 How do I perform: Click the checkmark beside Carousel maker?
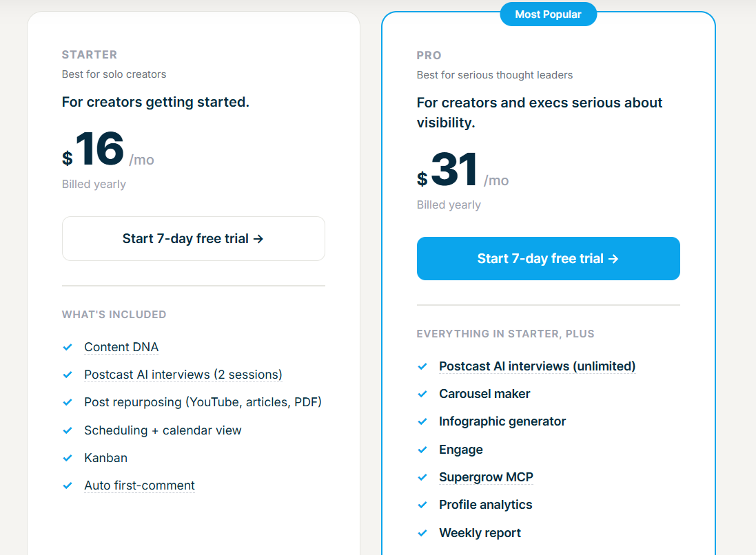tap(422, 394)
